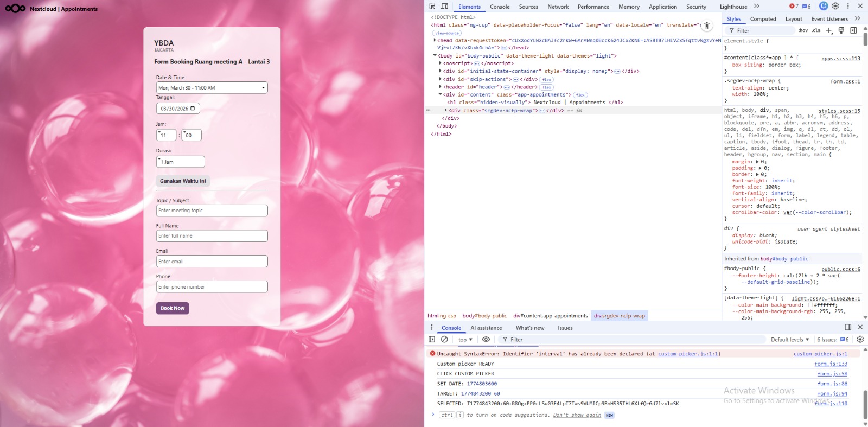Activate the inspect element picker icon

coord(432,7)
